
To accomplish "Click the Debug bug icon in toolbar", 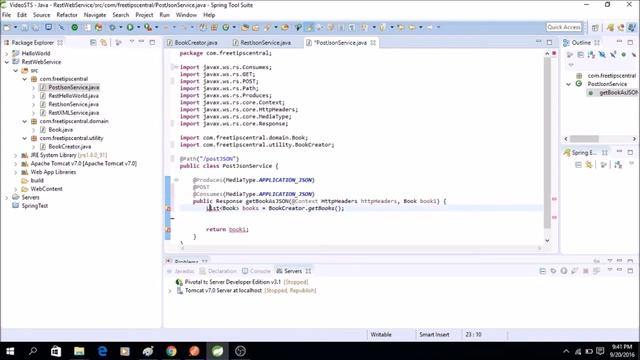I will coord(112,27).
